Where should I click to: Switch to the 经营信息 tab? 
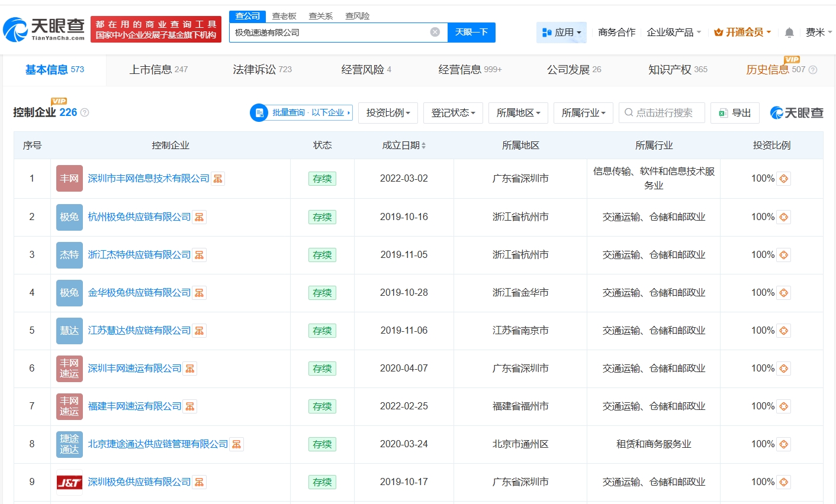click(x=470, y=70)
